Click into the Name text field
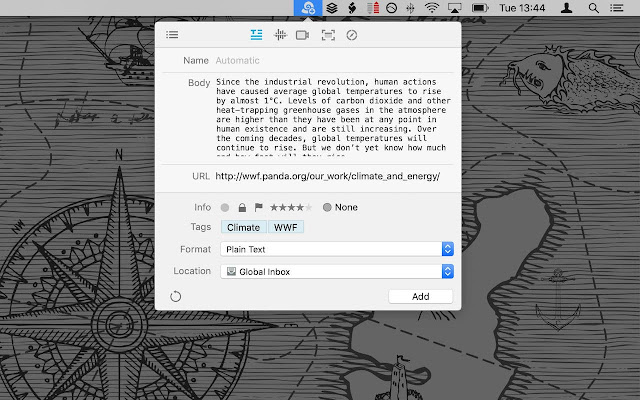Image resolution: width=640 pixels, height=400 pixels. 330,61
